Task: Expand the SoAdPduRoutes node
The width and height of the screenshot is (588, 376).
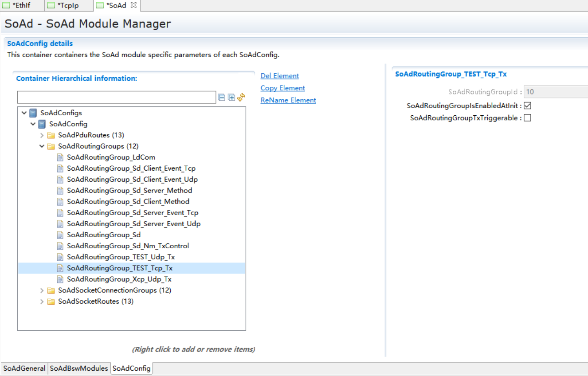Action: point(42,135)
